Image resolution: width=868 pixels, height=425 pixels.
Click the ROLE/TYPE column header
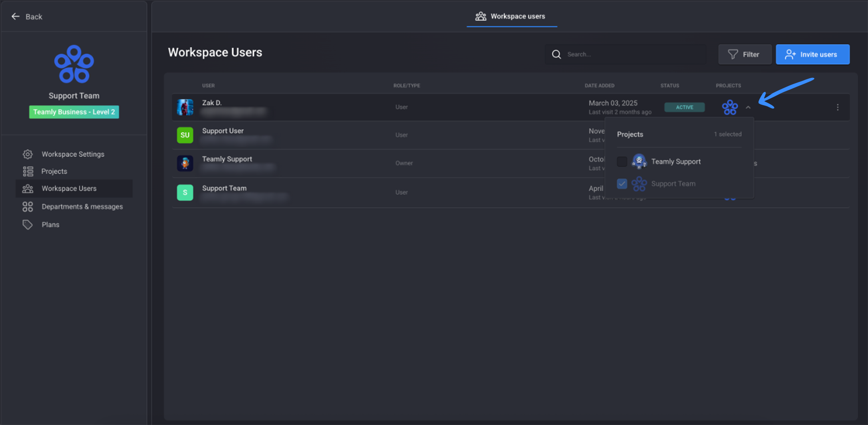point(407,86)
